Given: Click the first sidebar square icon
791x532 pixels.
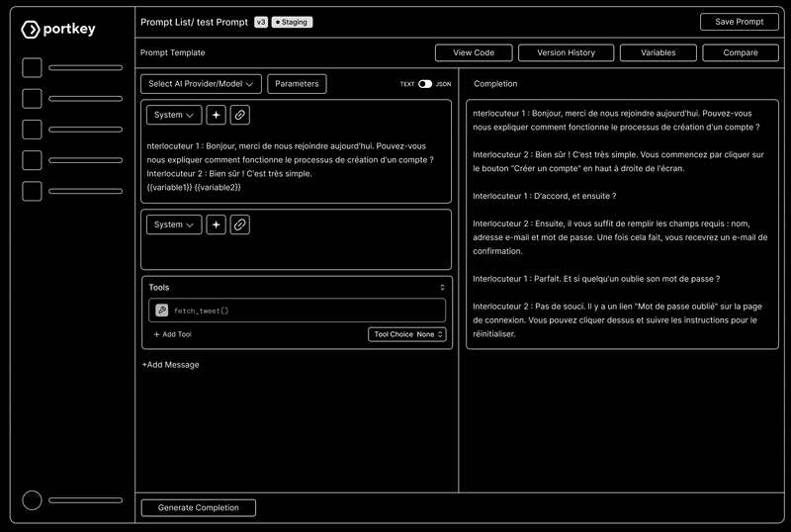Looking at the screenshot, I should point(32,67).
